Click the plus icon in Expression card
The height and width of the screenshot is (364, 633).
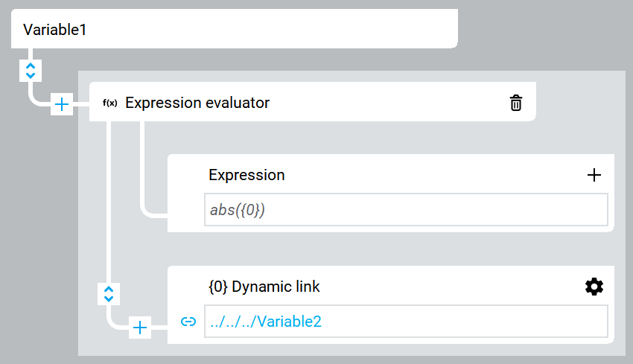[594, 175]
